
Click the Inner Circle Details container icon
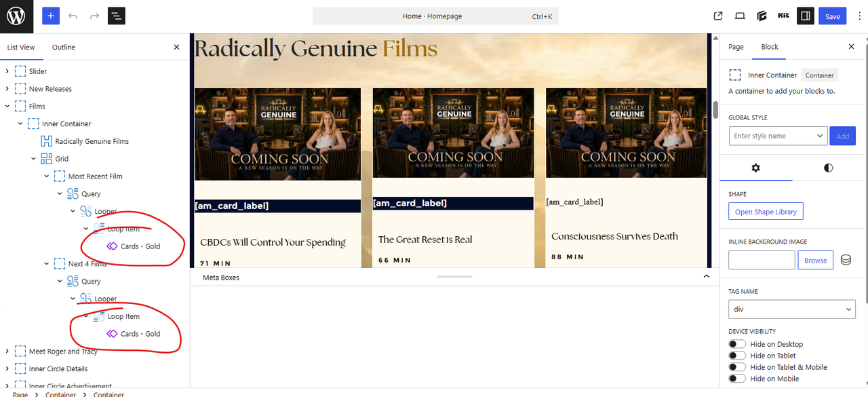20,369
